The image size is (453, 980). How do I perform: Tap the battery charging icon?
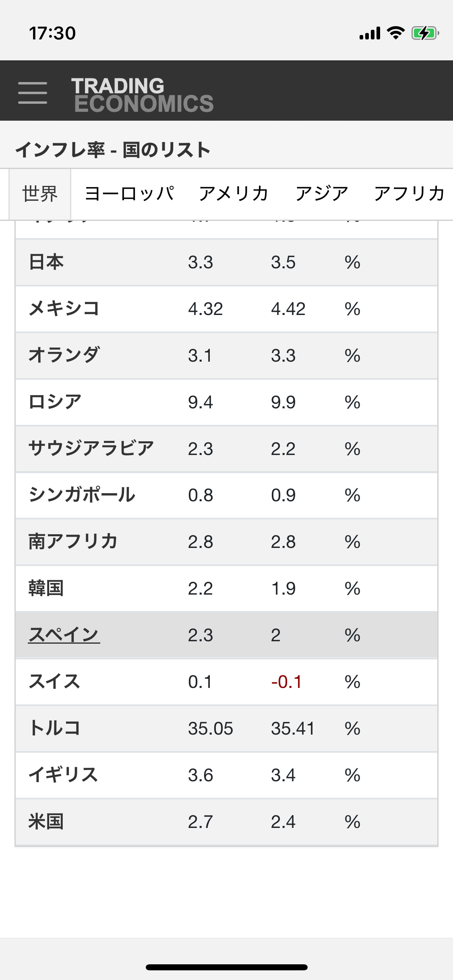[x=425, y=33]
